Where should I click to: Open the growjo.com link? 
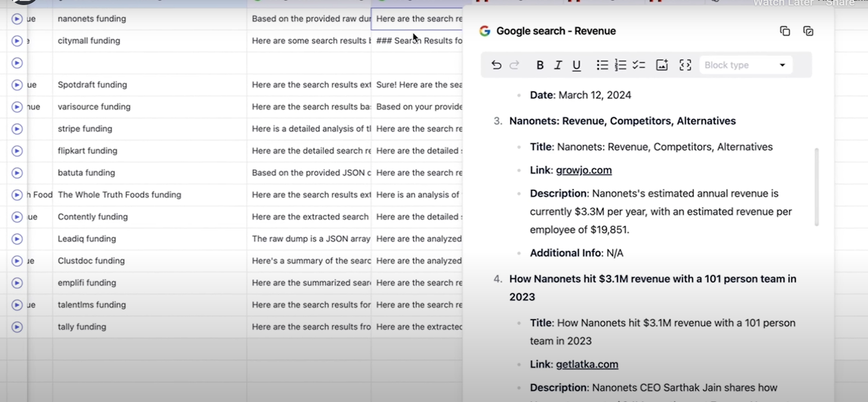click(584, 170)
